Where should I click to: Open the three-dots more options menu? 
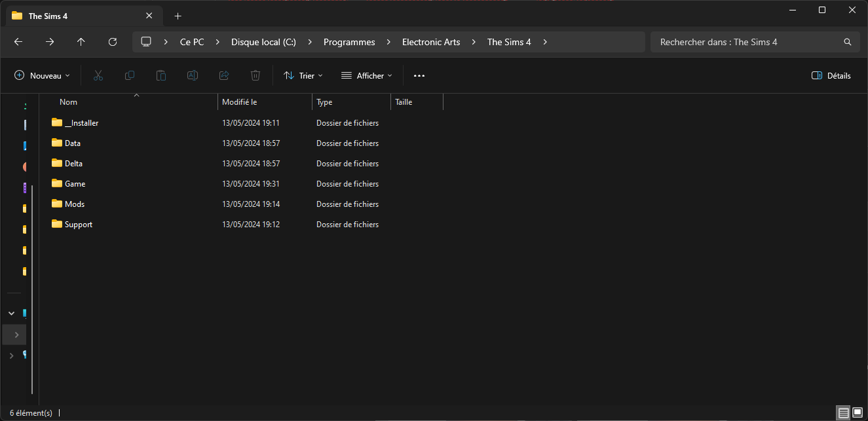tap(419, 76)
